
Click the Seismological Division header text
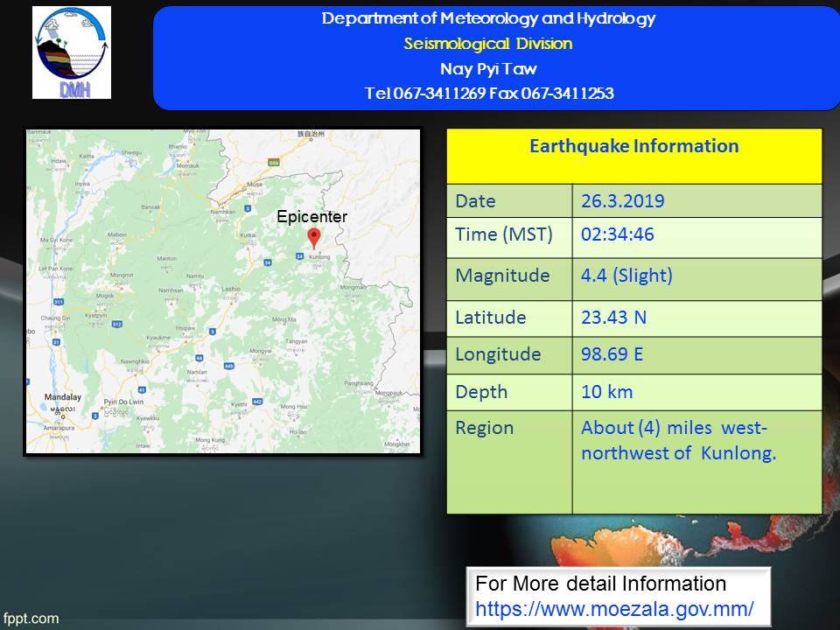(488, 44)
